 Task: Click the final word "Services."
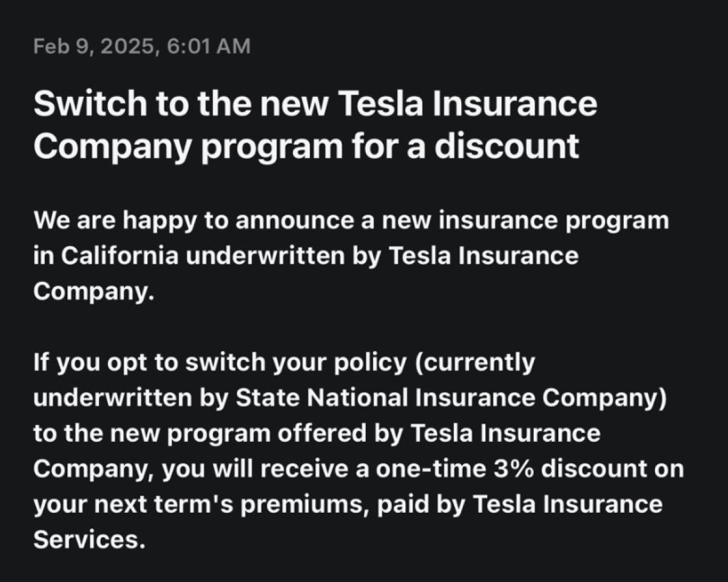click(90, 541)
